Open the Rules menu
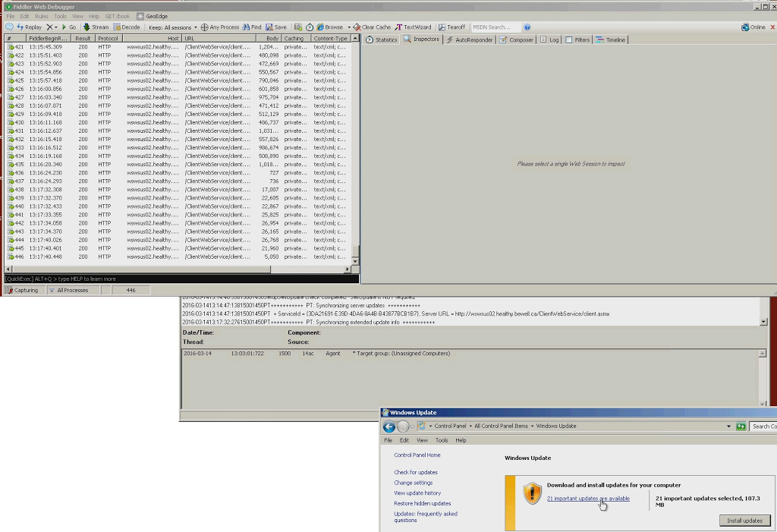 click(42, 16)
